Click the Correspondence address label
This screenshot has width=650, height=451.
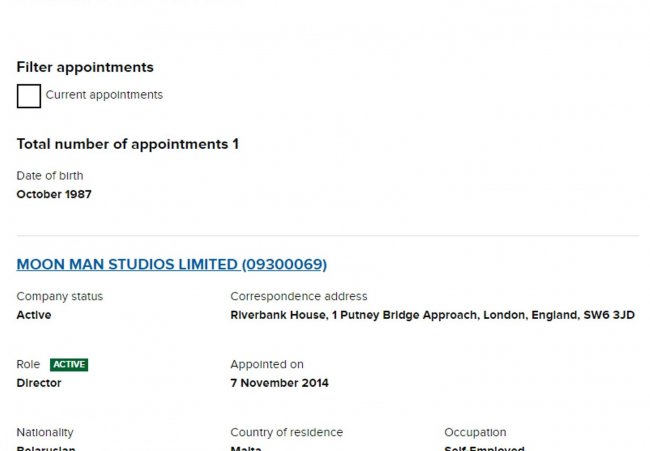(x=298, y=297)
